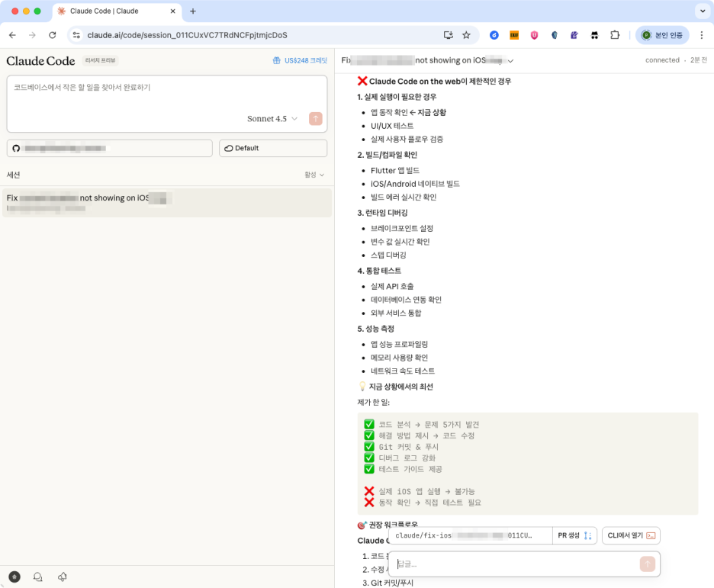Click the branch name claude/fix-ios field
714x588 pixels.
[x=471, y=535]
